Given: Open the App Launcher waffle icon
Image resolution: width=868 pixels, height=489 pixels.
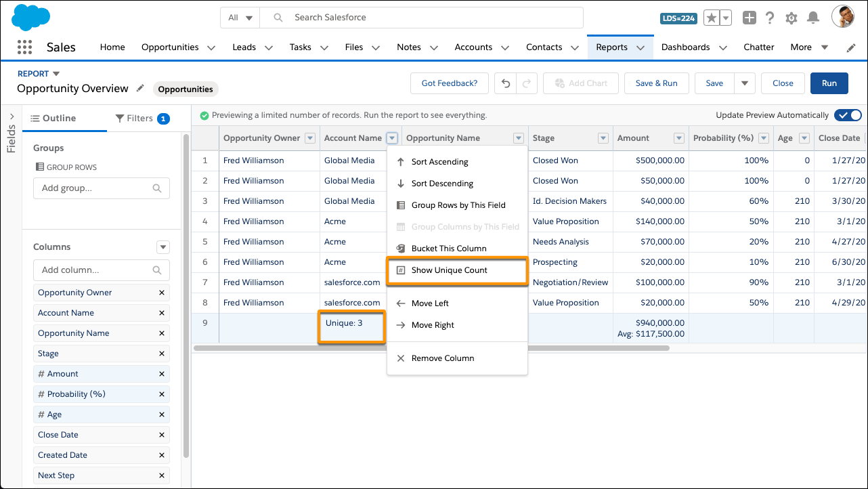Looking at the screenshot, I should [25, 47].
